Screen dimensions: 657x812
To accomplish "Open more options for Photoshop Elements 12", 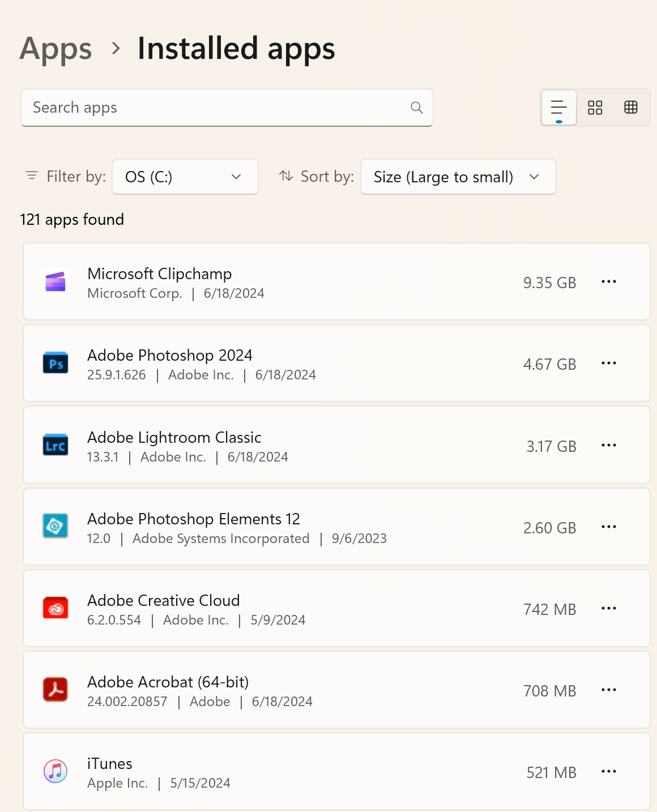I will [x=609, y=527].
